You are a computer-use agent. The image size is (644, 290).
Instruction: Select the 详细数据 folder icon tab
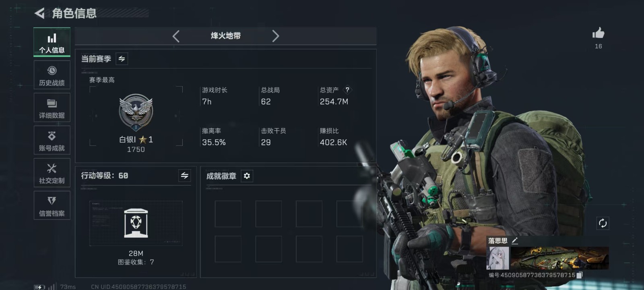52,108
